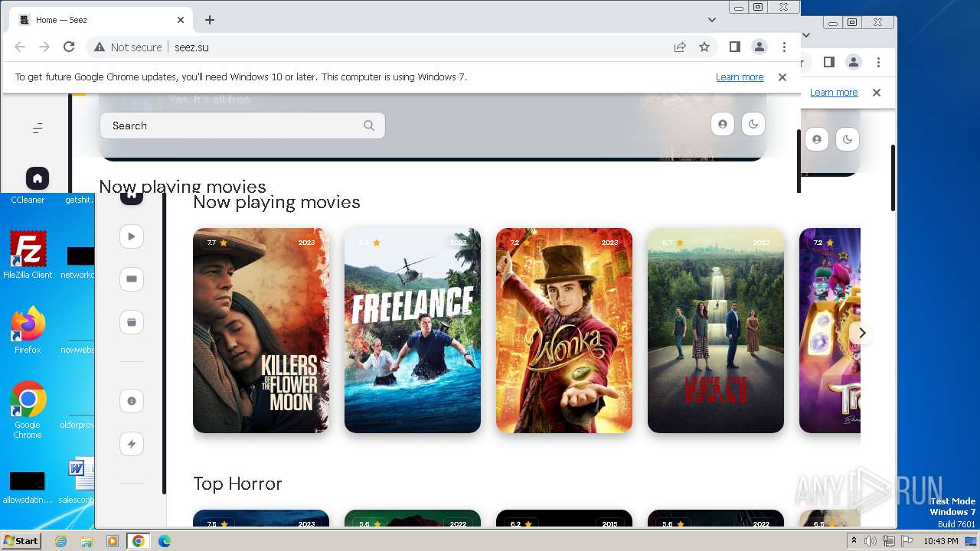Open the hamburger menu in the Seez sidebar

tap(38, 129)
